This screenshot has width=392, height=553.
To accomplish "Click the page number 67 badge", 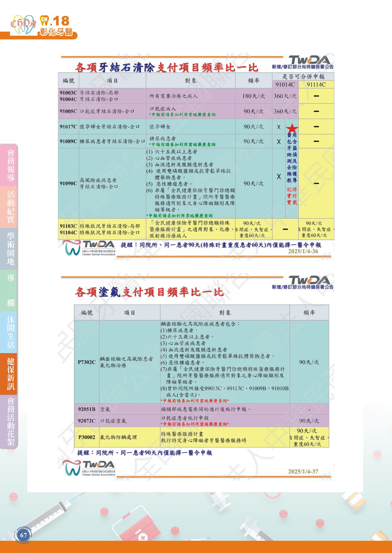I will click(x=24, y=535).
